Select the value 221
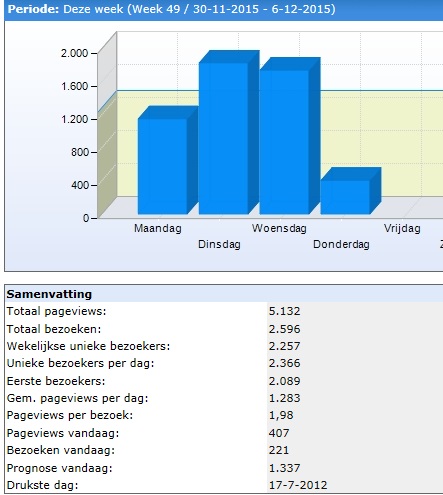 point(279,450)
